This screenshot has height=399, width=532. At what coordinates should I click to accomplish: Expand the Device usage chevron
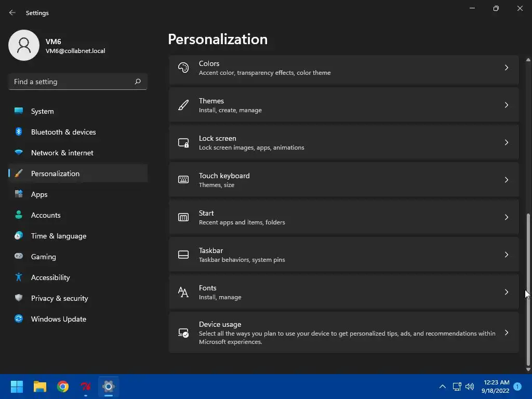(506, 332)
